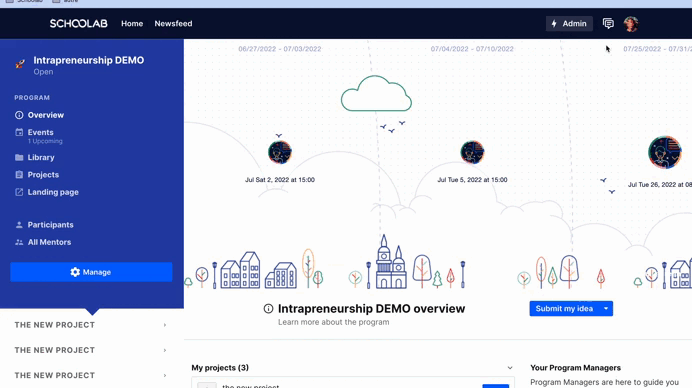692x388 pixels.
Task: Click the Jul Tue 5, 2022 timeline avatar
Action: point(472,152)
